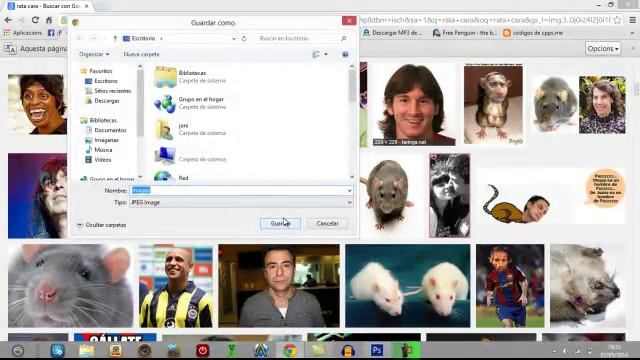This screenshot has width=640, height=360.
Task: Click the Escritorio breadcrumb in the address bar
Action: pos(143,38)
